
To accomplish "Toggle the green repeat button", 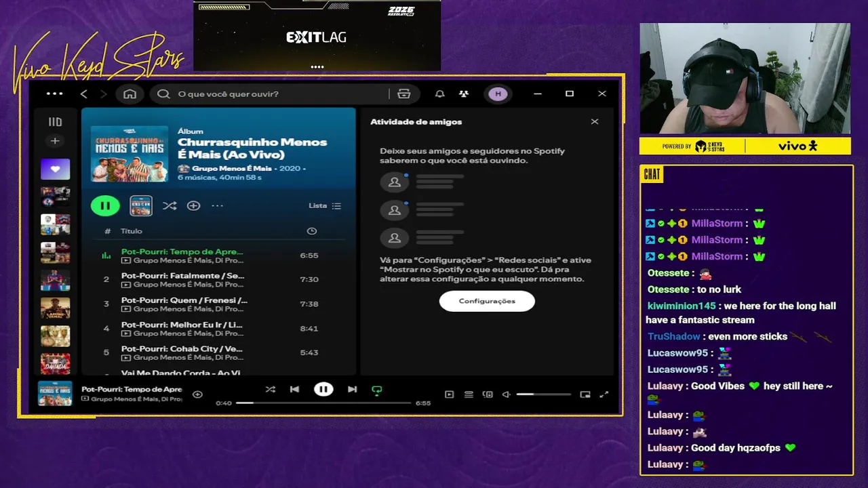I will 377,390.
